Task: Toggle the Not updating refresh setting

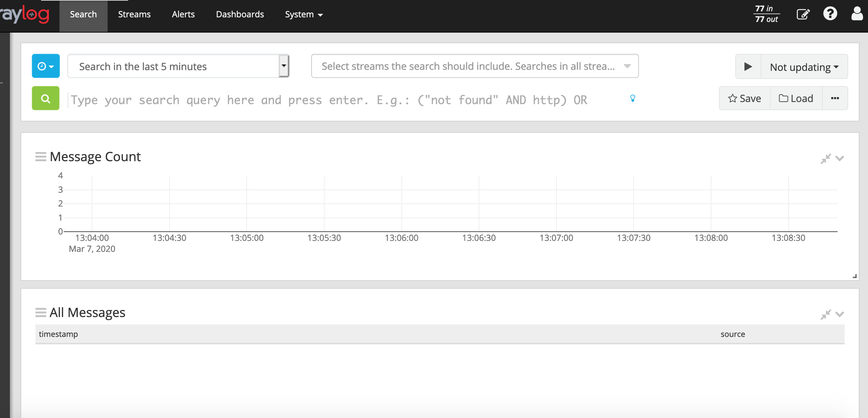Action: coord(804,67)
